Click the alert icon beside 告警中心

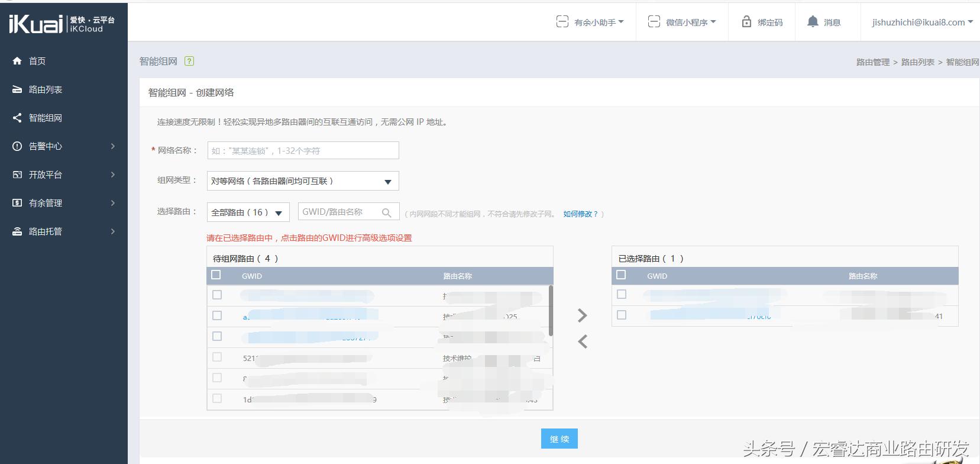(17, 146)
